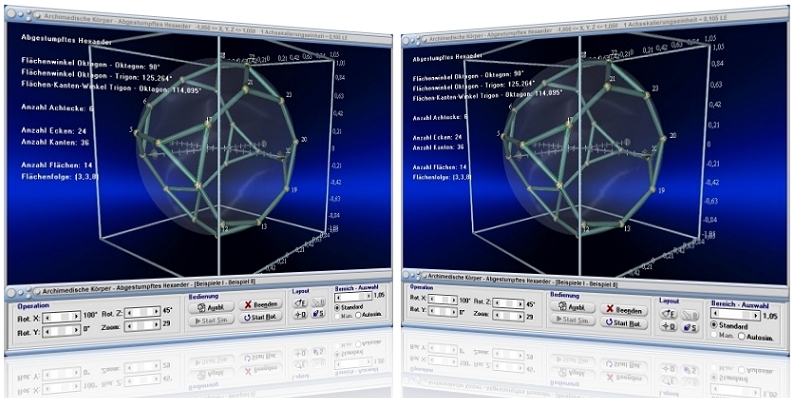Decrease Rot. Z with left arrow, right window
The width and height of the screenshot is (794, 398).
(496, 303)
